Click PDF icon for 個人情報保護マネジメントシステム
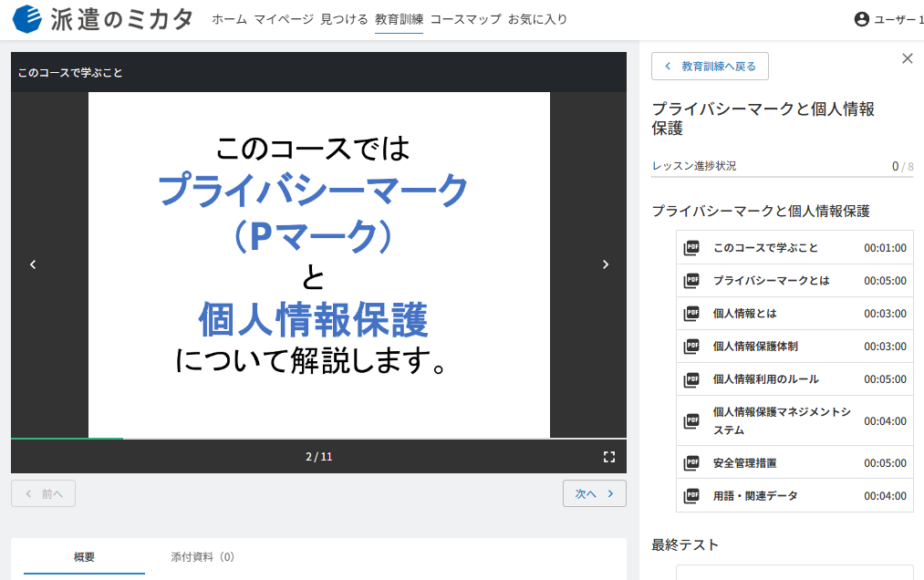924x580 pixels. click(691, 421)
